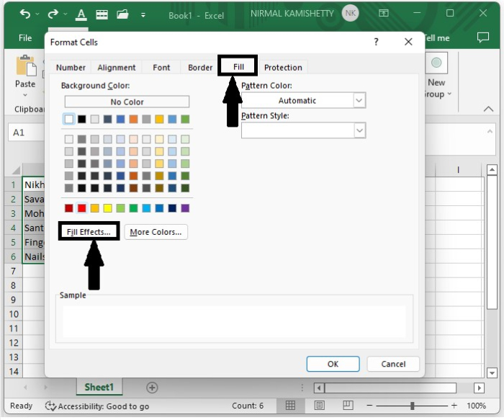Click the Paste clipboard icon
Image resolution: width=504 pixels, height=420 pixels.
[x=25, y=67]
